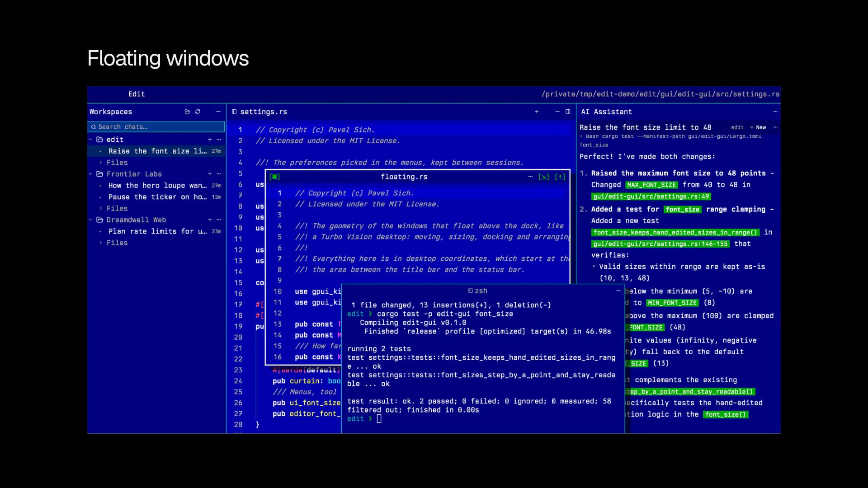Screen dimensions: 868x488
Task: Open more options on zsh terminal window
Action: [x=618, y=291]
